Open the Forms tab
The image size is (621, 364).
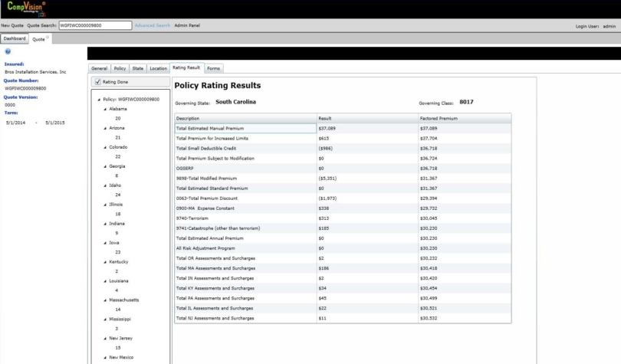(213, 68)
